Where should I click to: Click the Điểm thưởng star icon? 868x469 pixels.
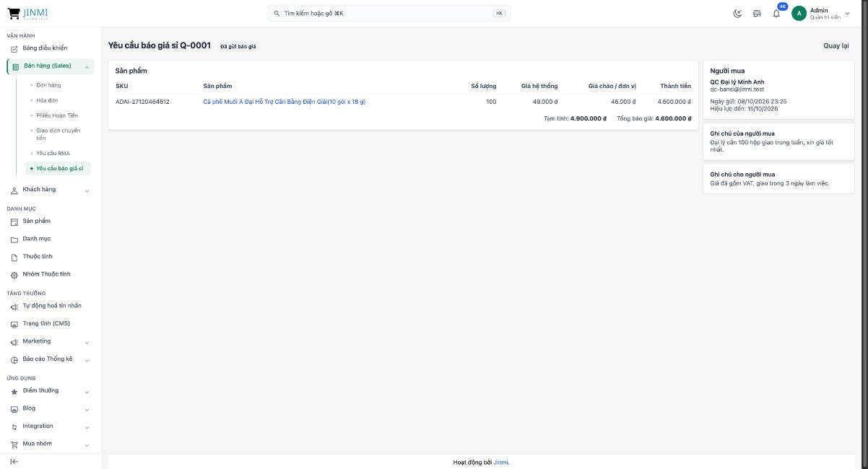14,392
